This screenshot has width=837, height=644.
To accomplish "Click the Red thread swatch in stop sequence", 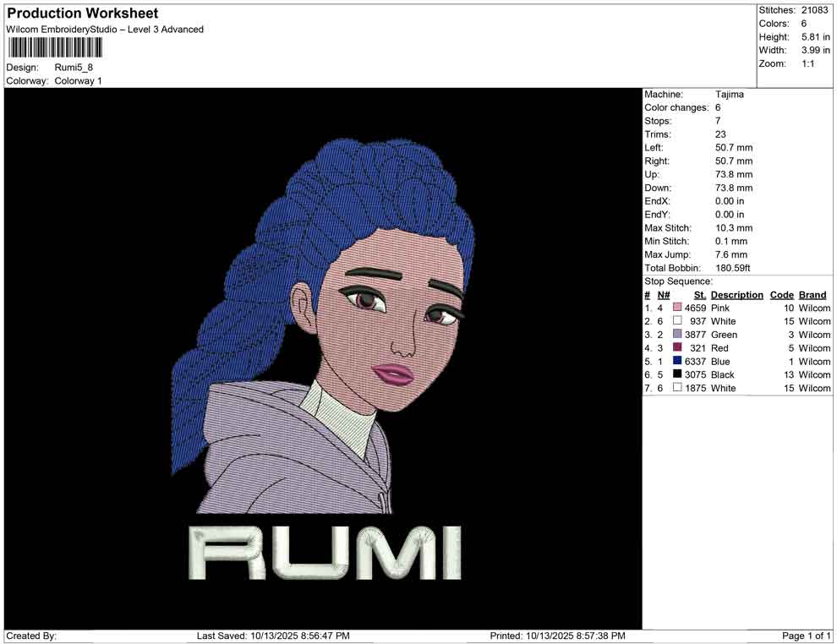I will point(677,348).
